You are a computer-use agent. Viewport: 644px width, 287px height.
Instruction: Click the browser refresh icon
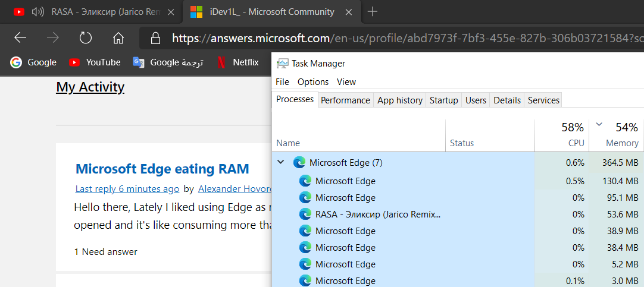point(86,38)
